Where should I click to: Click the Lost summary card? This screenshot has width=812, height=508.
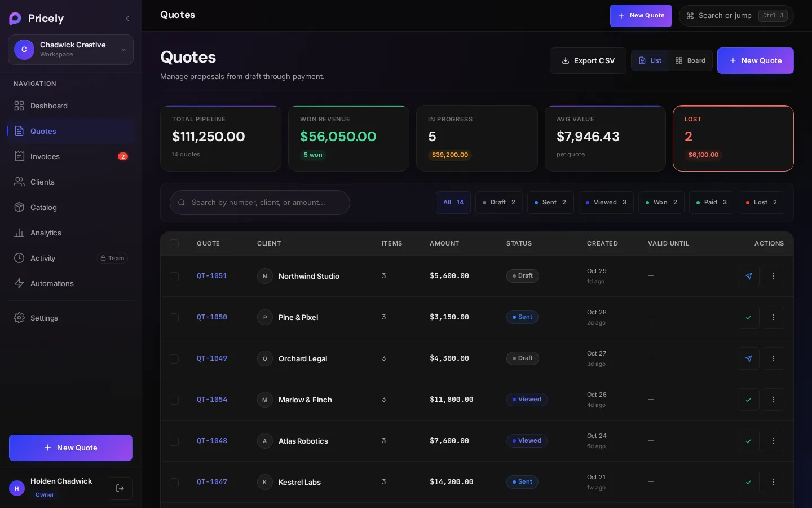coord(733,138)
